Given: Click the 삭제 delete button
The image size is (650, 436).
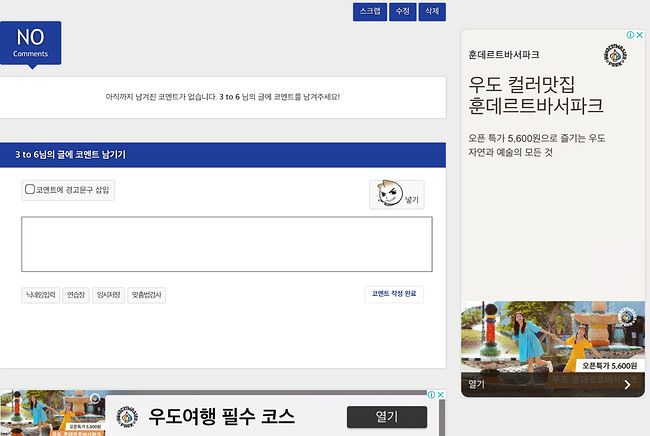Looking at the screenshot, I should [x=432, y=12].
